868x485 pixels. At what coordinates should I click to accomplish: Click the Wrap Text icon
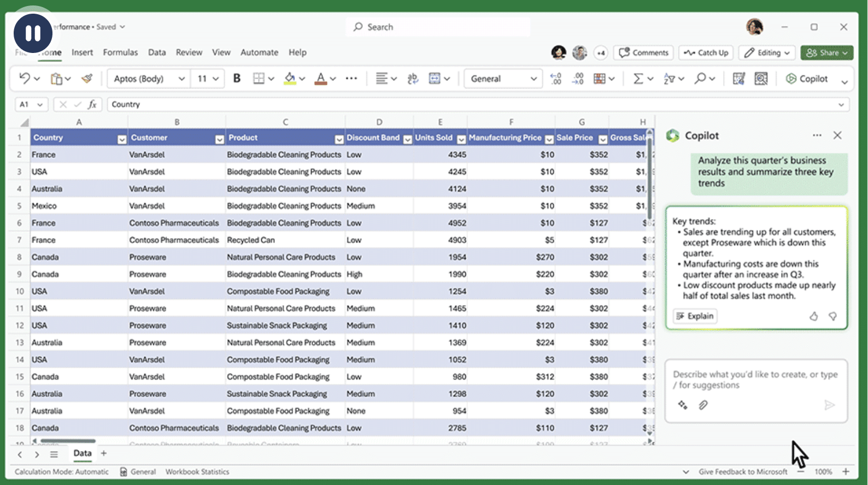[413, 79]
